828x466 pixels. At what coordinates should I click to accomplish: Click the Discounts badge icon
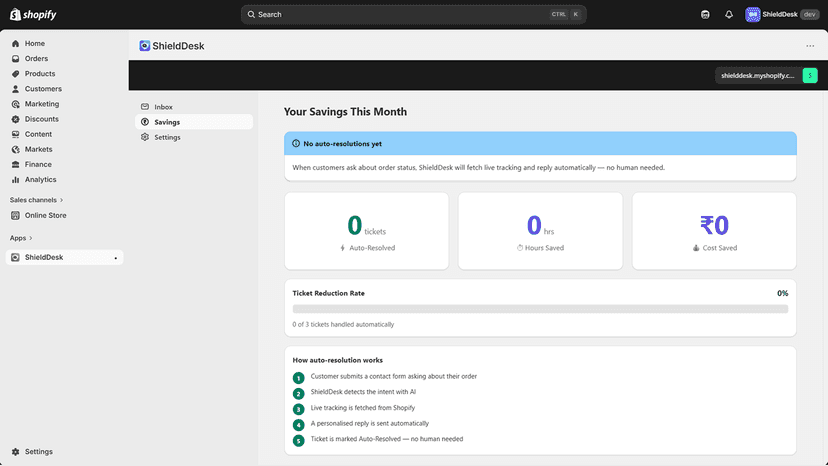tap(15, 119)
